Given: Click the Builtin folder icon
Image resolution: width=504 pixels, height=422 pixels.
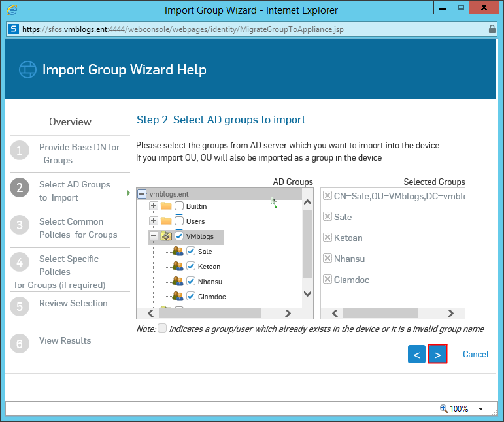Looking at the screenshot, I should tap(166, 206).
